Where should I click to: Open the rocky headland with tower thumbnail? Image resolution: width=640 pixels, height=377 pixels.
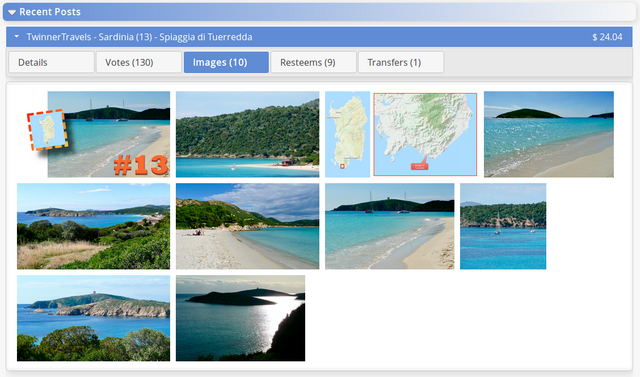point(93,318)
